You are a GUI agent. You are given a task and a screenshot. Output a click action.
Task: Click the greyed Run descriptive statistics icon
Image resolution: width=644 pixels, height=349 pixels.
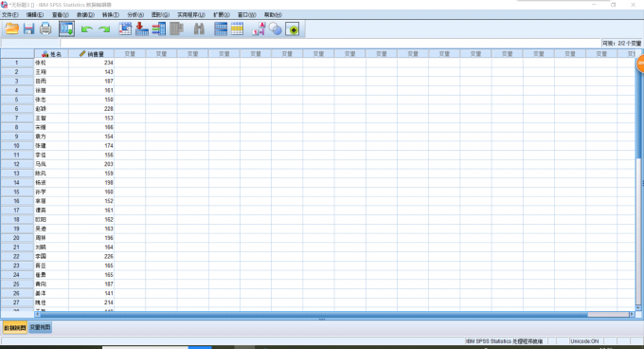176,29
